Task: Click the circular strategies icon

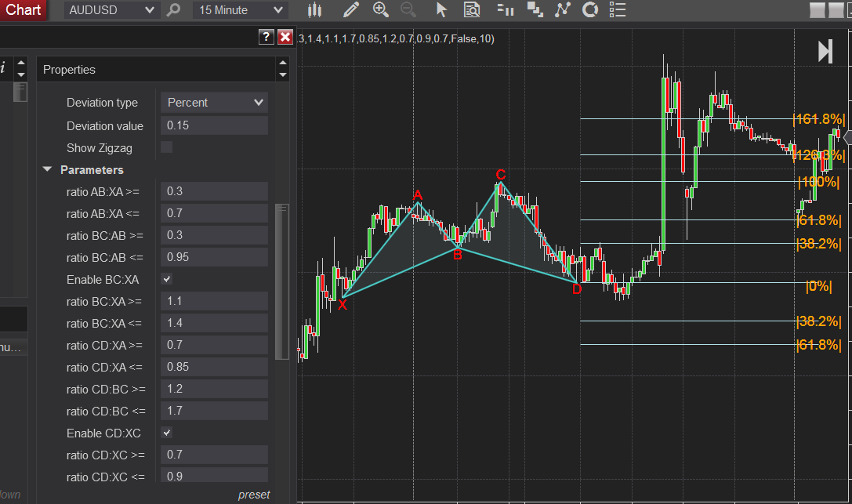Action: pos(590,9)
